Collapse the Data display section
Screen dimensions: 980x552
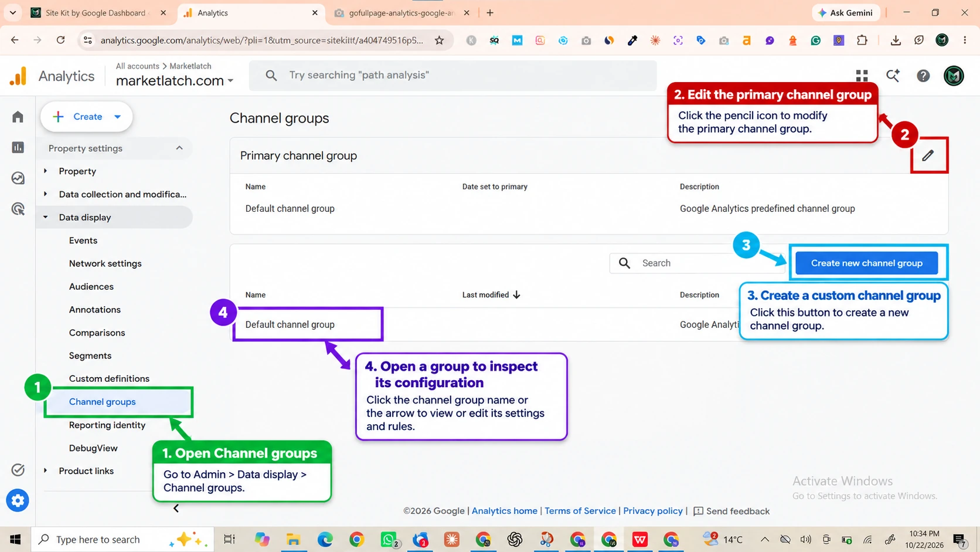tap(46, 217)
